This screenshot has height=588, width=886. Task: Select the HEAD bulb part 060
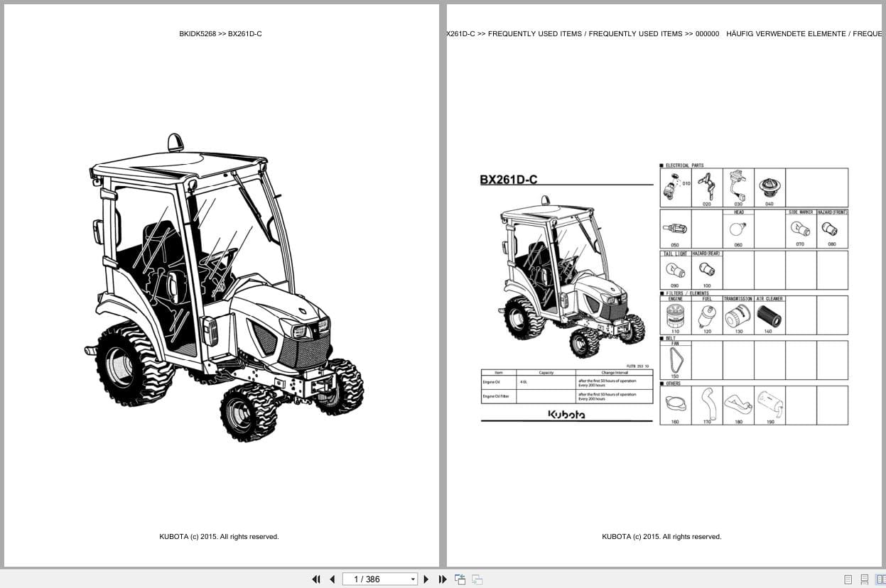click(x=738, y=229)
